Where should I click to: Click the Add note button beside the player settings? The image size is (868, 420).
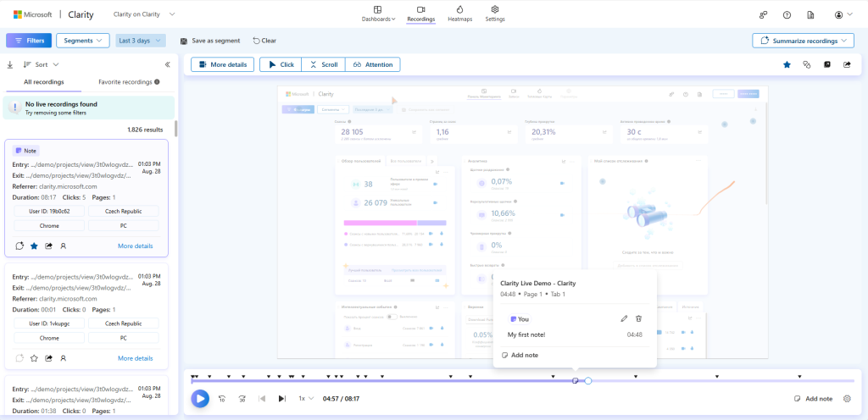point(813,399)
